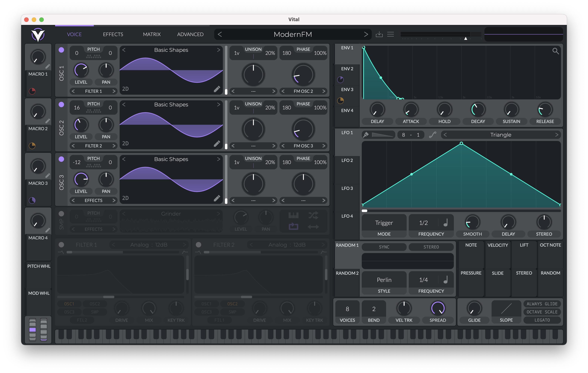Click the LFO 1/2 frequency value
This screenshot has width=588, height=373.
[x=423, y=223]
